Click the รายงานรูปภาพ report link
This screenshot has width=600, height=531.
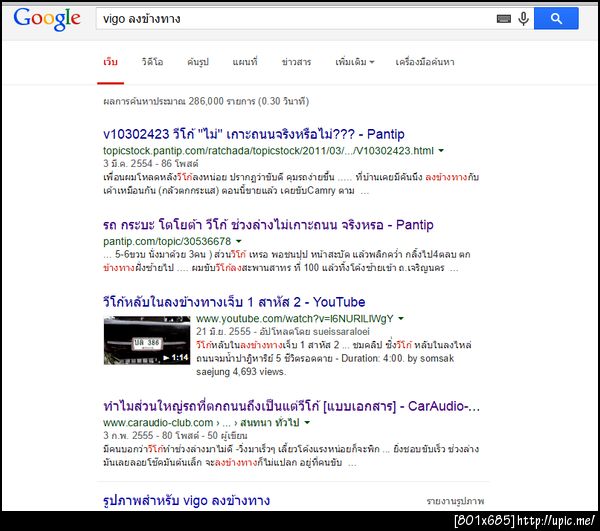[455, 501]
